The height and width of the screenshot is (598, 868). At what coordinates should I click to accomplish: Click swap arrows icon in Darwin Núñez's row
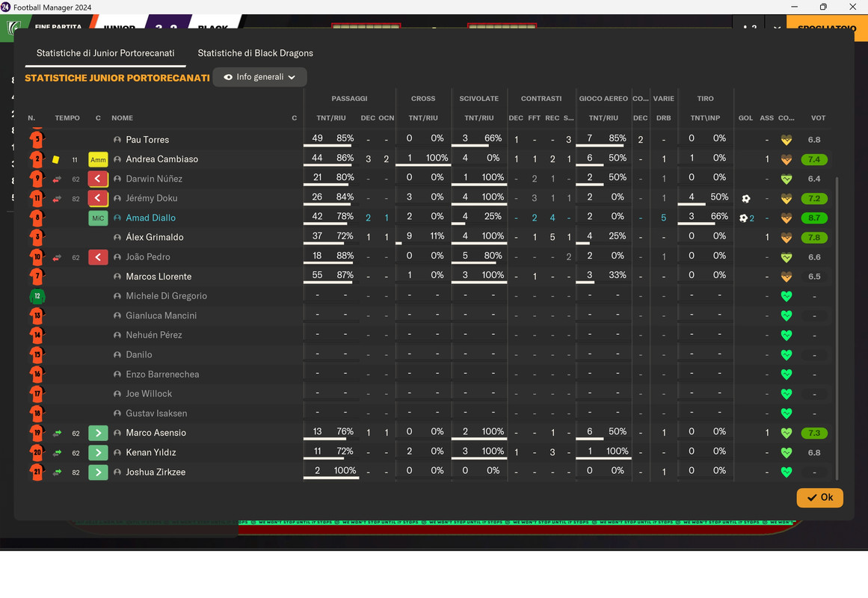coord(57,179)
